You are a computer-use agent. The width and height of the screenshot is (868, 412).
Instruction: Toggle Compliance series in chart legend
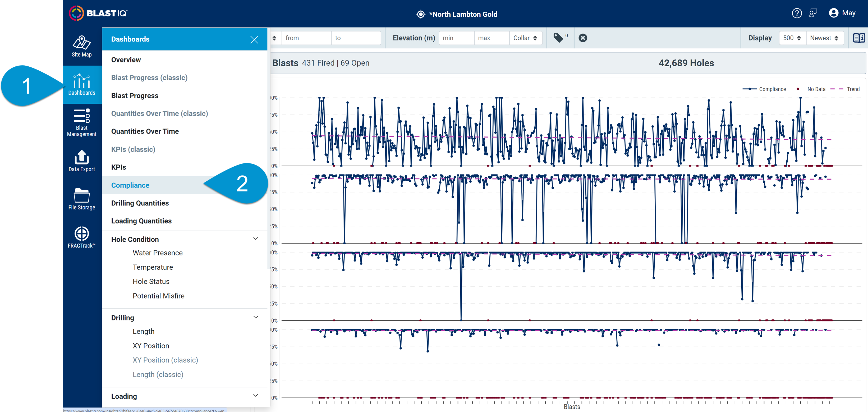764,89
